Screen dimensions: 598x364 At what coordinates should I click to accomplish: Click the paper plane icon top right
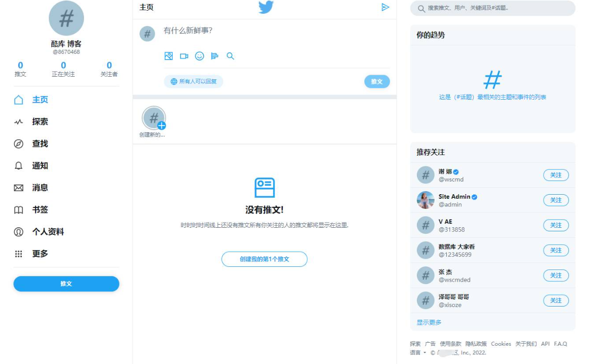[386, 8]
